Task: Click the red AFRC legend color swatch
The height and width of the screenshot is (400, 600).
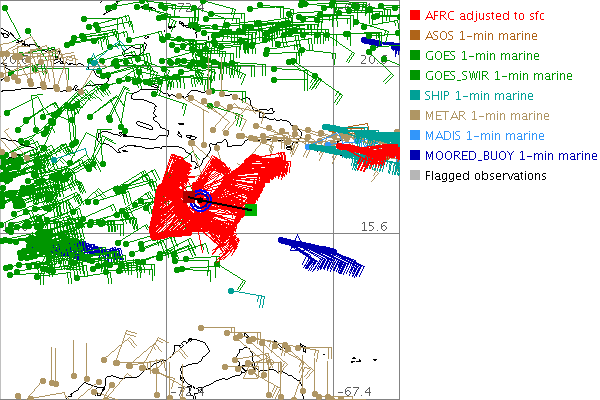Action: [x=416, y=16]
